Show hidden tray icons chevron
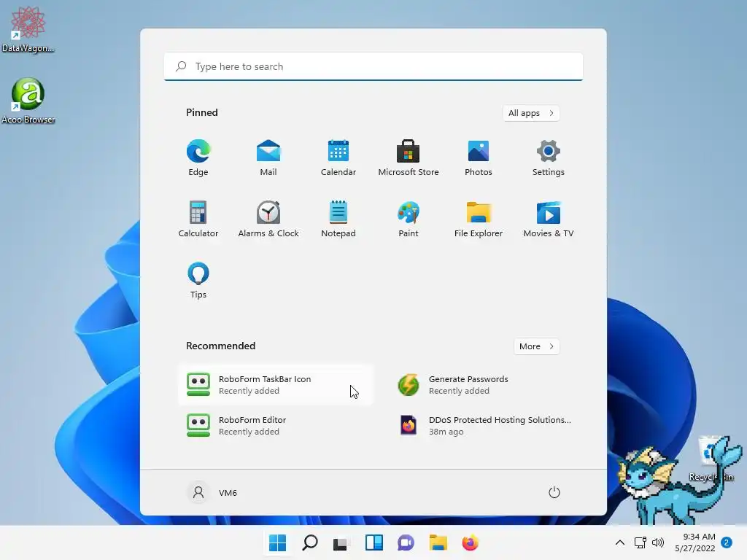Viewport: 747px width, 560px height. click(x=620, y=542)
